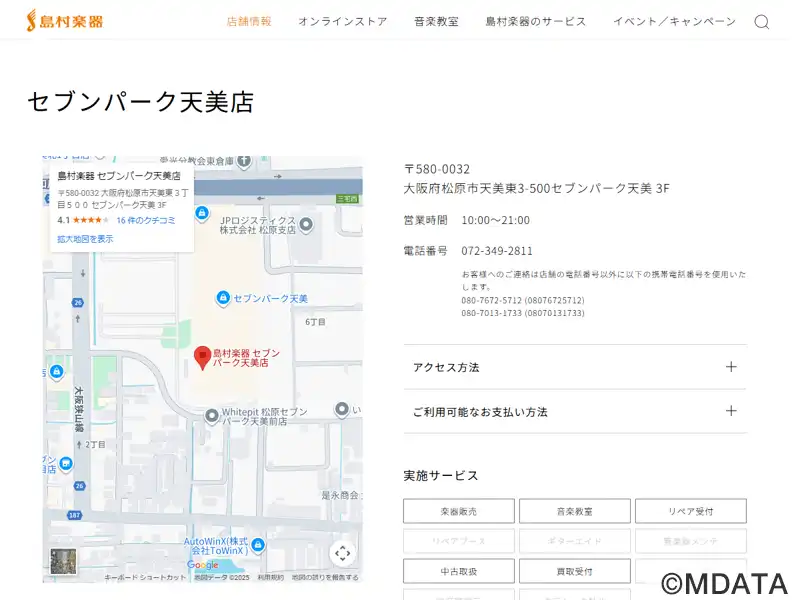Expand the ご利用可能なお支払い方法 section
Screen dimensions: 800x600
pos(575,411)
